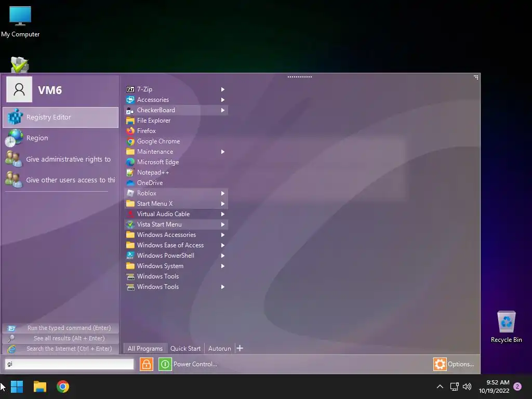The width and height of the screenshot is (532, 399).
Task: Click the Accessories folder icon
Action: [x=130, y=100]
